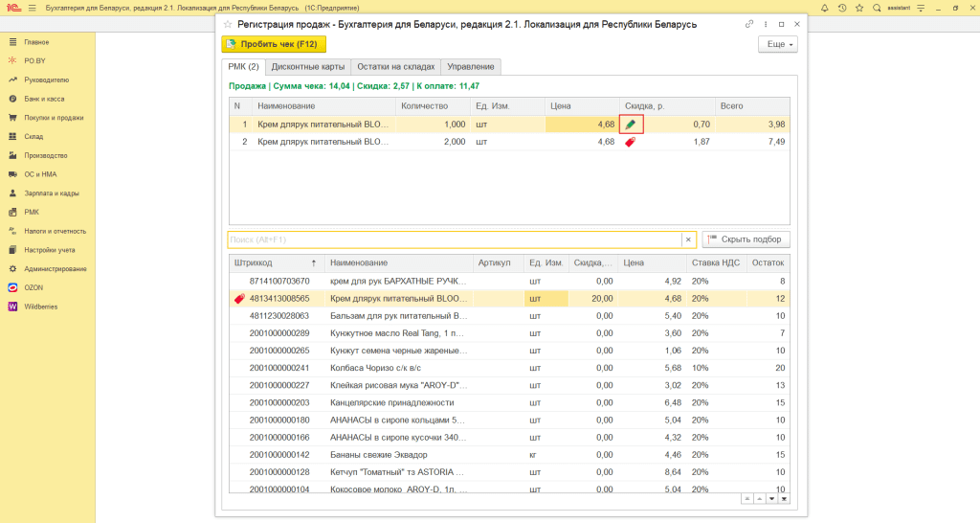Move list up one row arrow

(759, 499)
